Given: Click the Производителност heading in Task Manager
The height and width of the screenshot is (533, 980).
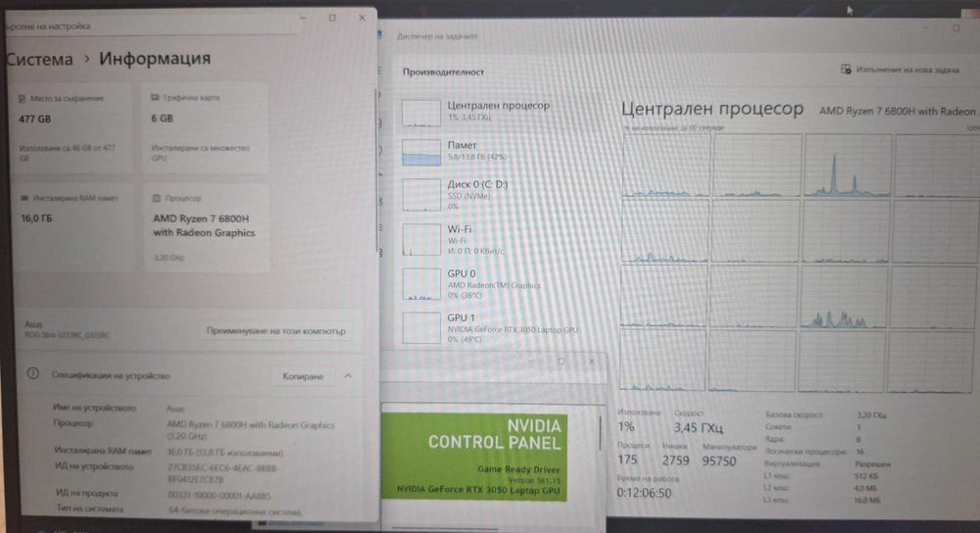Looking at the screenshot, I should point(443,72).
